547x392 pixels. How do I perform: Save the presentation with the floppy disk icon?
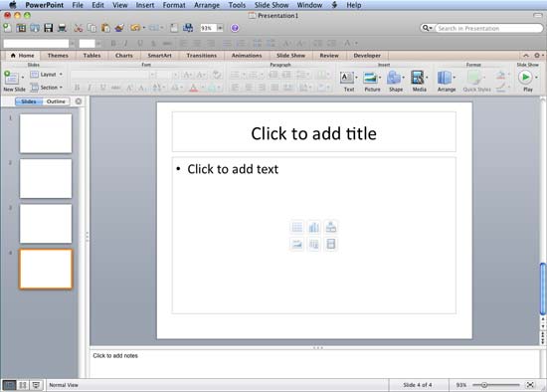coord(48,28)
